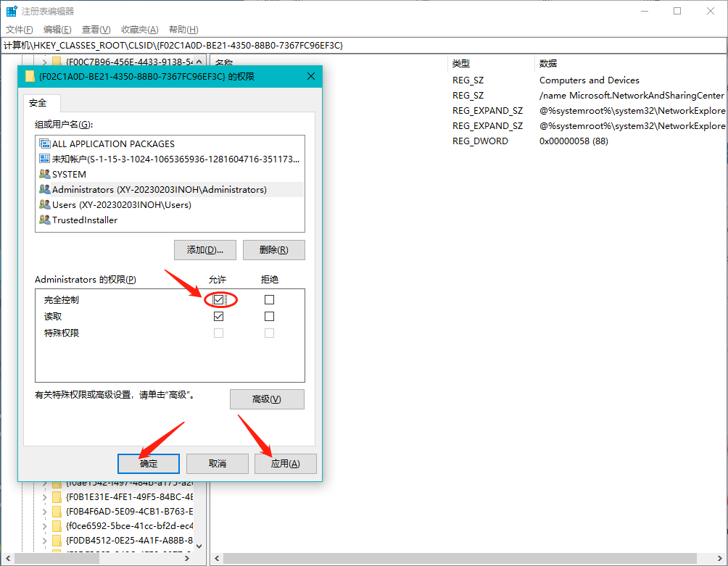Select the {F0B4F6AD-5E09-4CB1-B763 tree key
Image resolution: width=728 pixels, height=566 pixels.
click(x=129, y=512)
